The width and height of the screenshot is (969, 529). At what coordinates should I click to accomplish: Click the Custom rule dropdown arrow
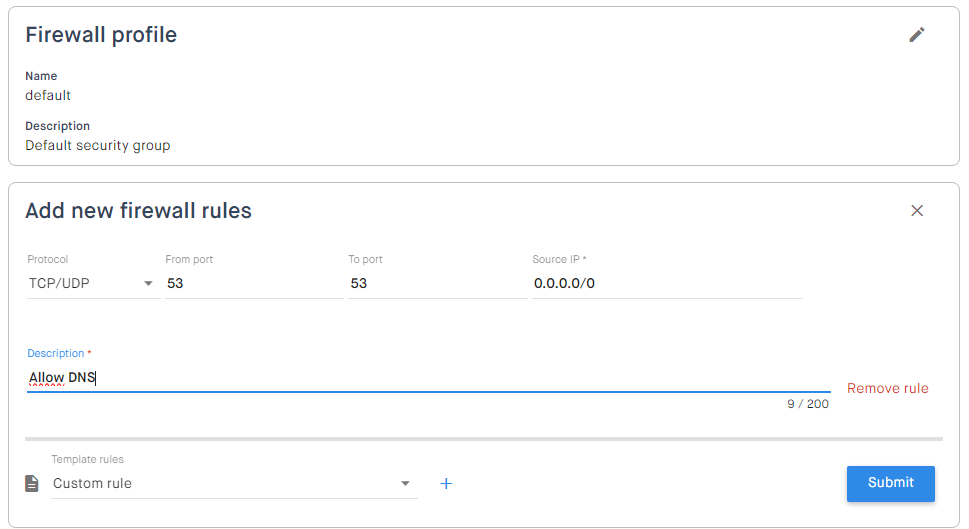point(405,483)
